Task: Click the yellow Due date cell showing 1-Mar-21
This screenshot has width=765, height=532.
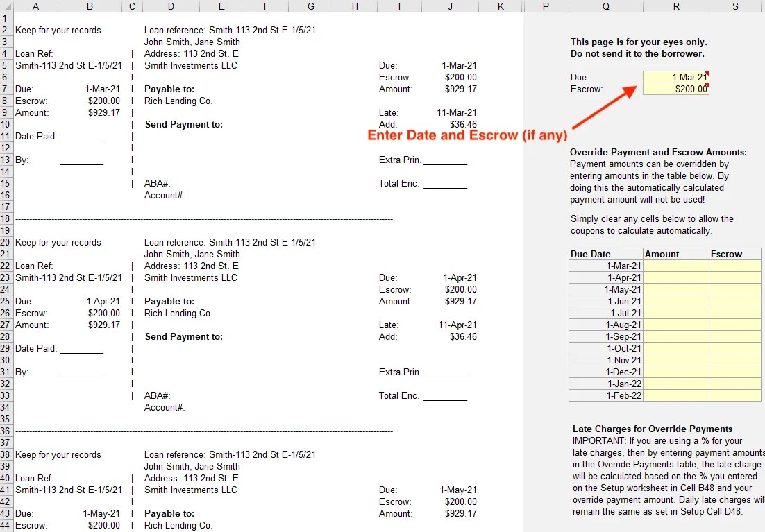Action: click(x=677, y=76)
